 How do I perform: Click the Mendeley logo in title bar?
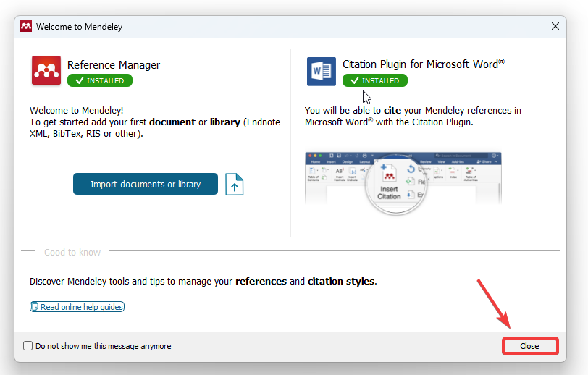point(26,26)
